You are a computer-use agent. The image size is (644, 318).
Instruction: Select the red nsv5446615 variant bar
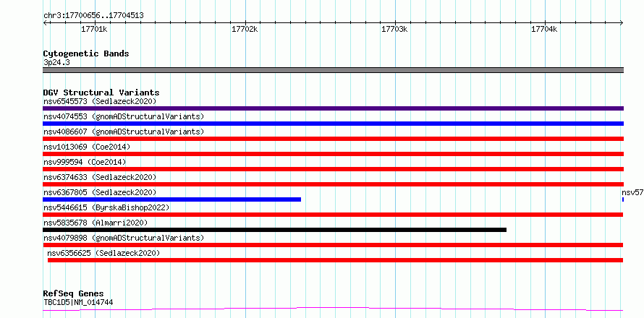(333, 215)
